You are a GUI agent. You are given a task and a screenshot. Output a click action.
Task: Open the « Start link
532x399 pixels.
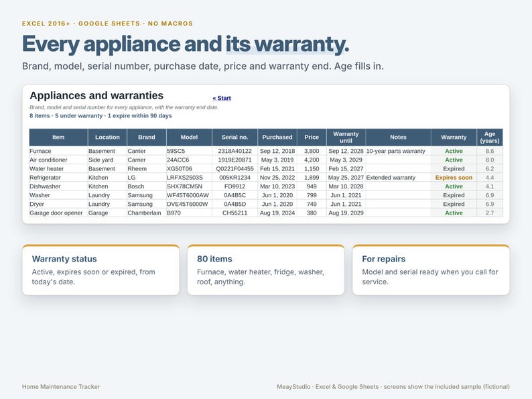click(222, 98)
